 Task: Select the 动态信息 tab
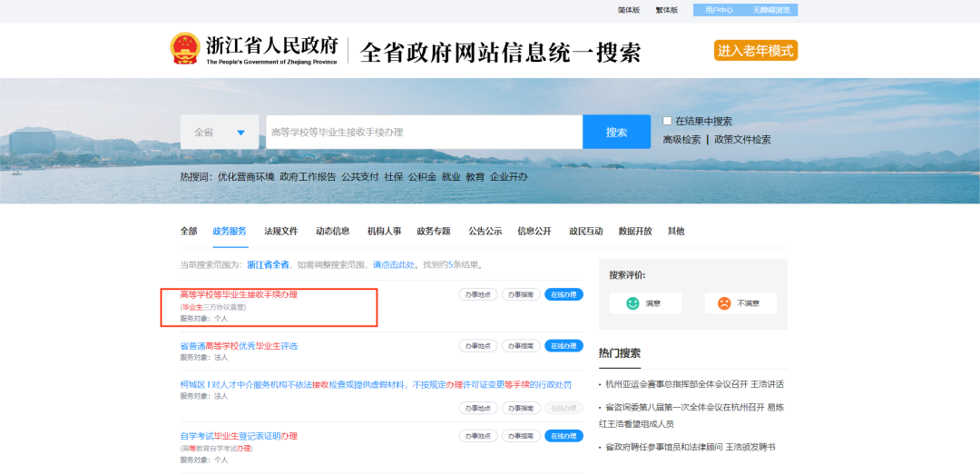pyautogui.click(x=332, y=231)
